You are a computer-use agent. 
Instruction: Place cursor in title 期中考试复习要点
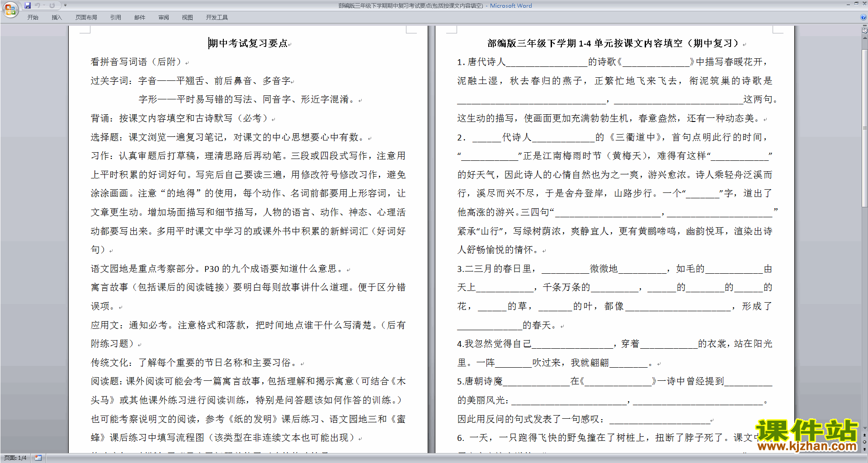tap(248, 43)
